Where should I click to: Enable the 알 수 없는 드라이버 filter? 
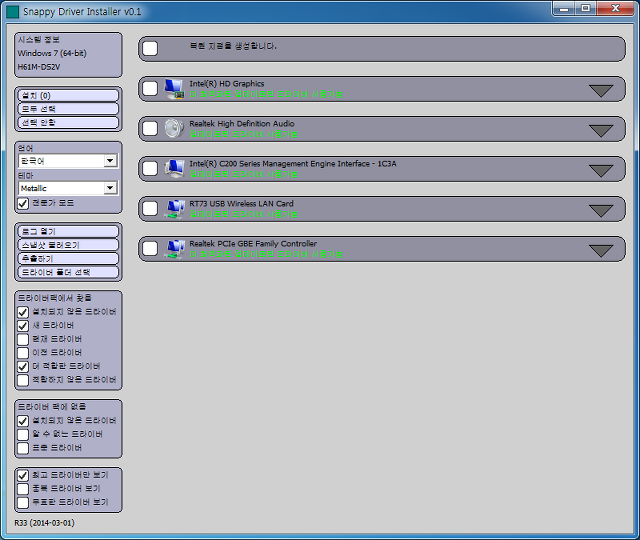23,434
